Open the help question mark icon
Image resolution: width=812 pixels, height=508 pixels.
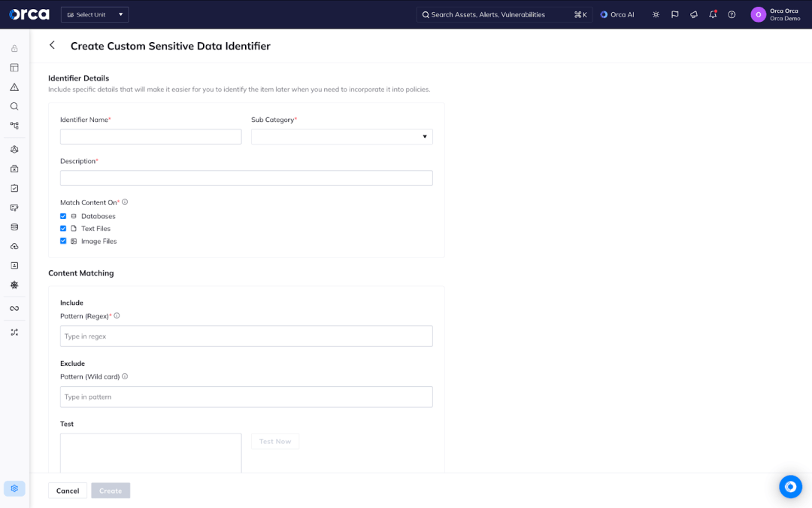(732, 14)
